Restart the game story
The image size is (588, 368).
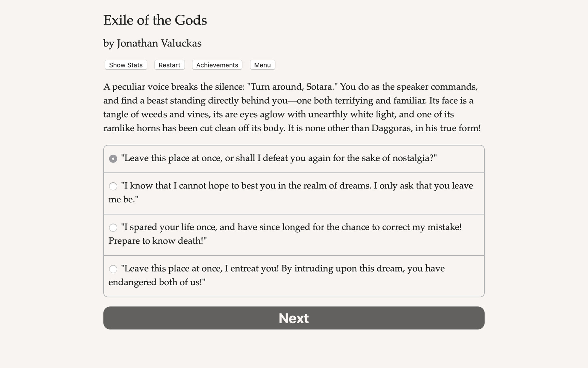(x=169, y=65)
